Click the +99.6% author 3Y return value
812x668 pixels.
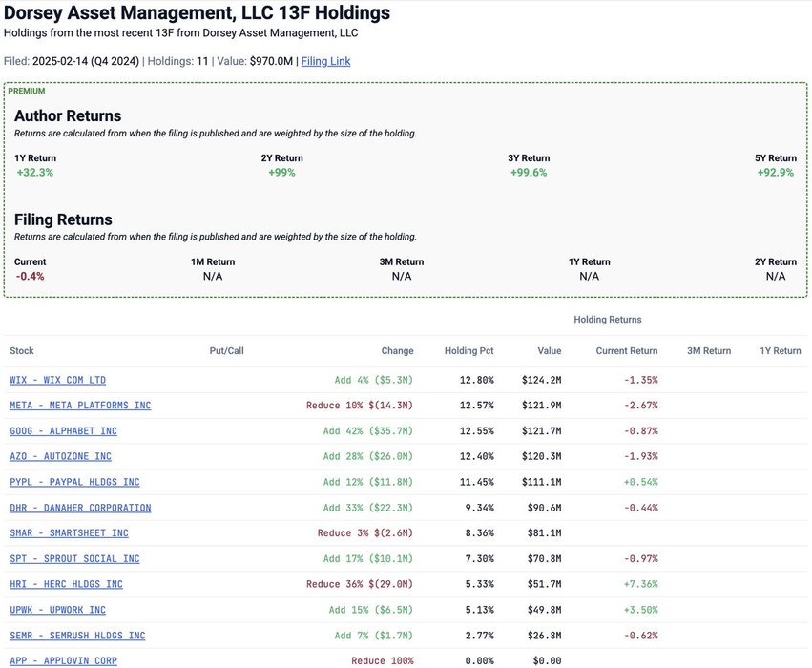tap(529, 173)
